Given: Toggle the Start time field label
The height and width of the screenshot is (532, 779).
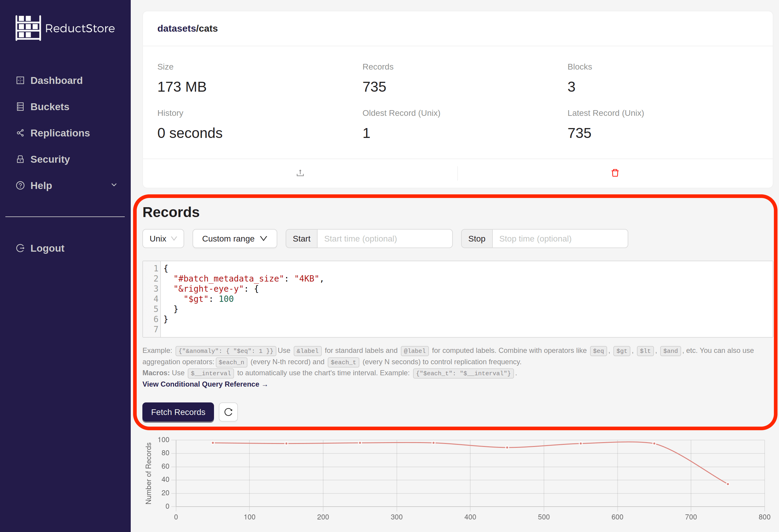Looking at the screenshot, I should (301, 238).
